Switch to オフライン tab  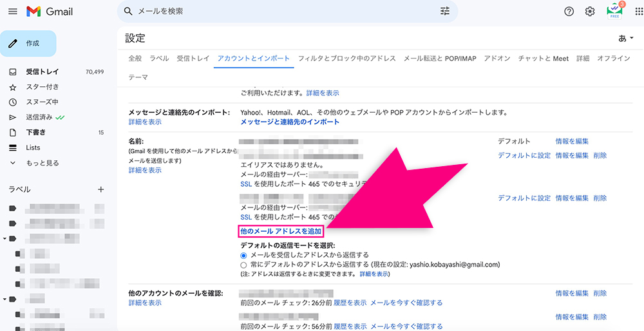614,59
